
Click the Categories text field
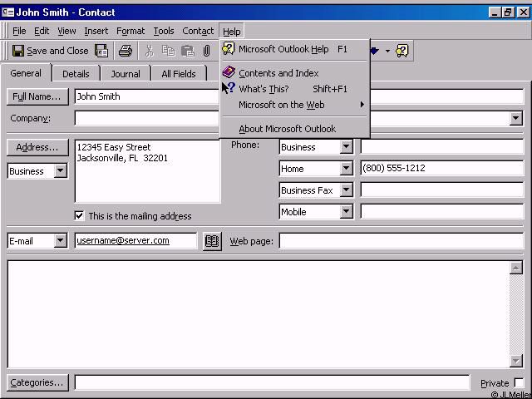272,382
